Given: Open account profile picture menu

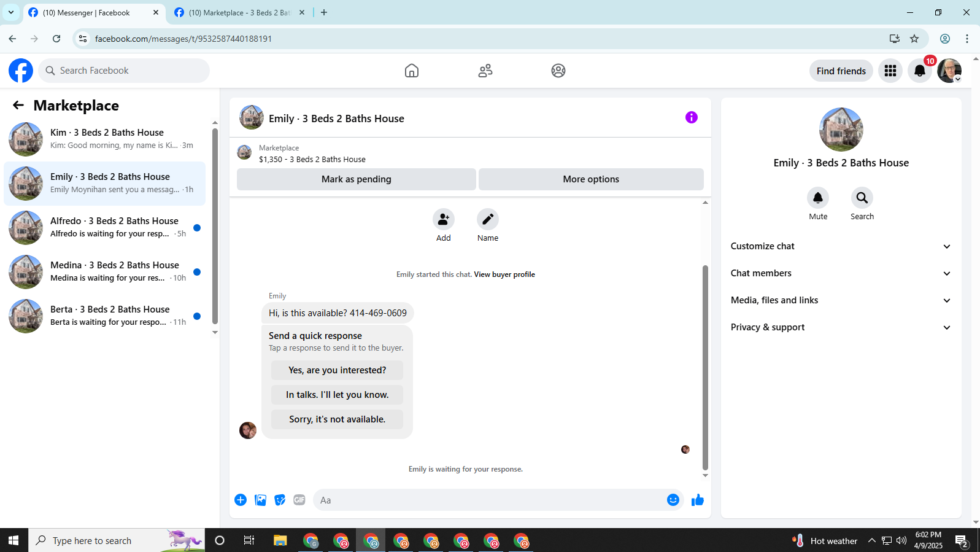Looking at the screenshot, I should (949, 71).
